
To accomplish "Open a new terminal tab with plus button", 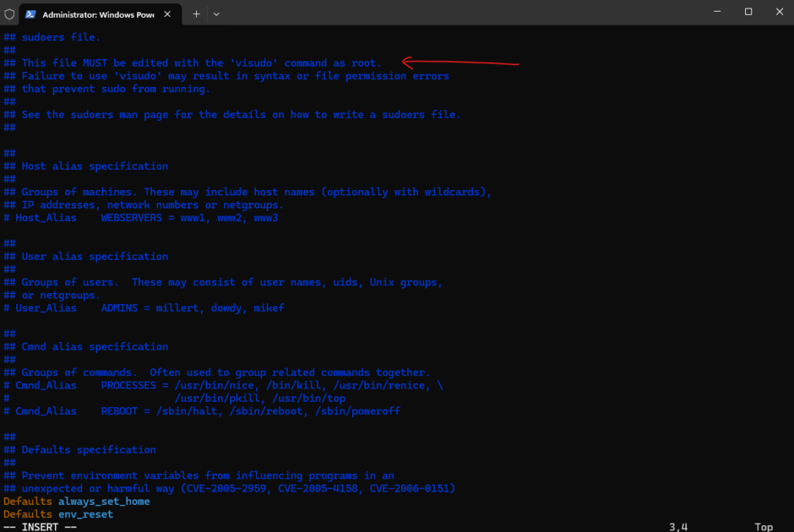I will tap(196, 14).
